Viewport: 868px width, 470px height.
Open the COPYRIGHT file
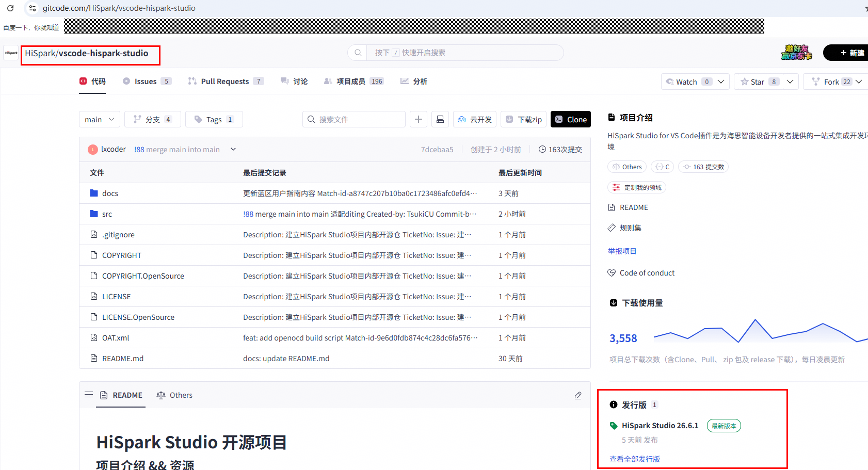(122, 255)
